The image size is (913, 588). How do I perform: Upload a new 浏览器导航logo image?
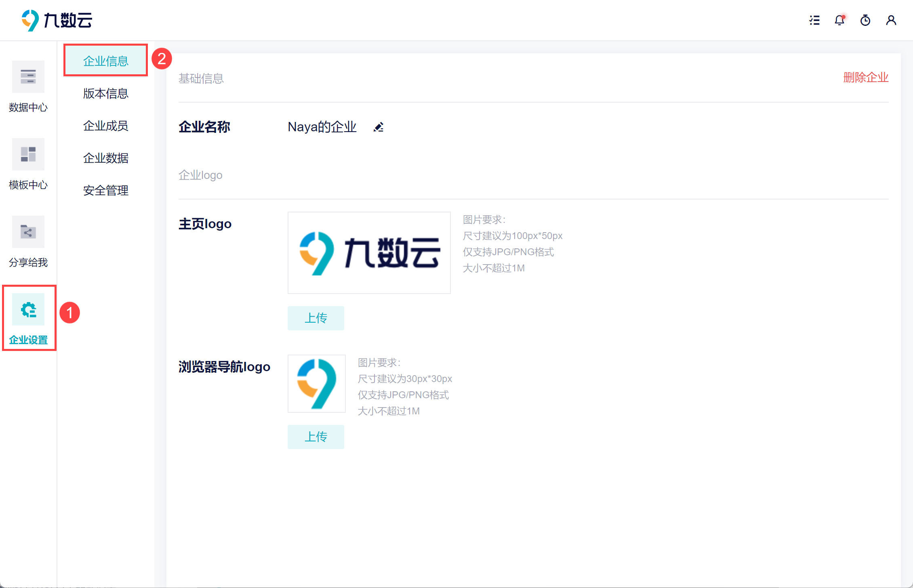pos(316,437)
